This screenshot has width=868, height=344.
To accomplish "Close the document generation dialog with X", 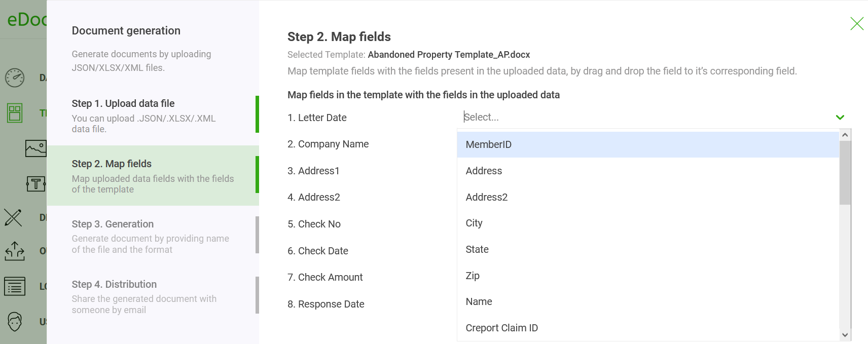I will click(x=857, y=23).
